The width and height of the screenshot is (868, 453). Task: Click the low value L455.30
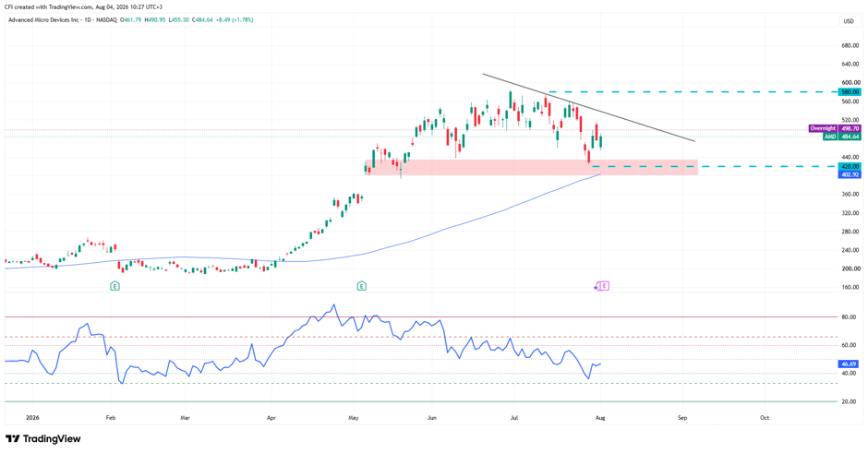coord(178,20)
